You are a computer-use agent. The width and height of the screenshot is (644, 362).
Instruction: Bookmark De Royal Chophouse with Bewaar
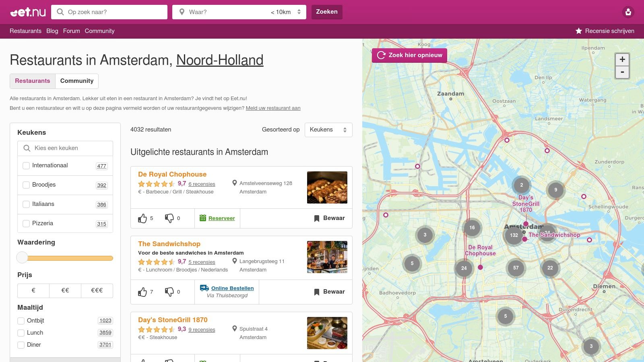point(329,218)
